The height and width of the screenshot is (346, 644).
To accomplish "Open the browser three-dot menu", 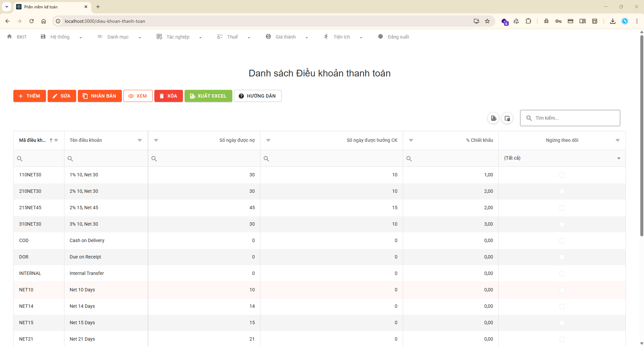I will coord(637,21).
